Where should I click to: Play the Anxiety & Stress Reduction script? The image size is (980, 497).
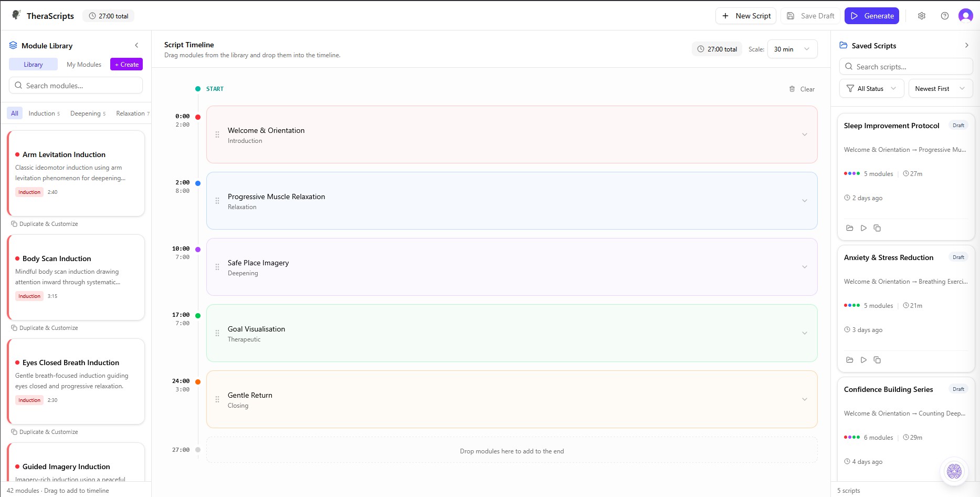point(864,360)
